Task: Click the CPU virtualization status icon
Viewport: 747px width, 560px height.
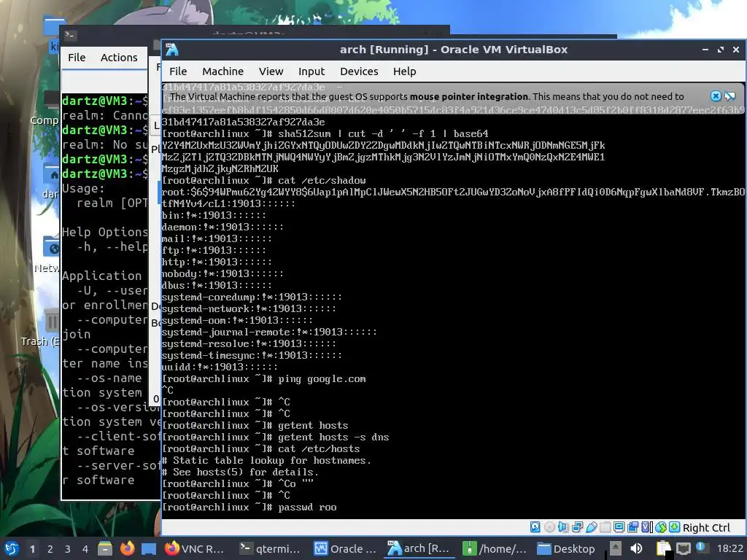Action: click(647, 527)
